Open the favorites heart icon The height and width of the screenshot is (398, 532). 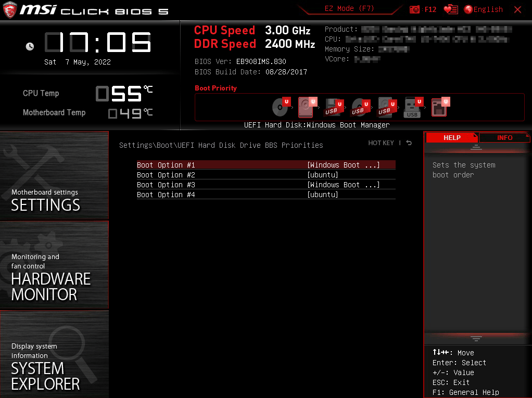pyautogui.click(x=451, y=9)
